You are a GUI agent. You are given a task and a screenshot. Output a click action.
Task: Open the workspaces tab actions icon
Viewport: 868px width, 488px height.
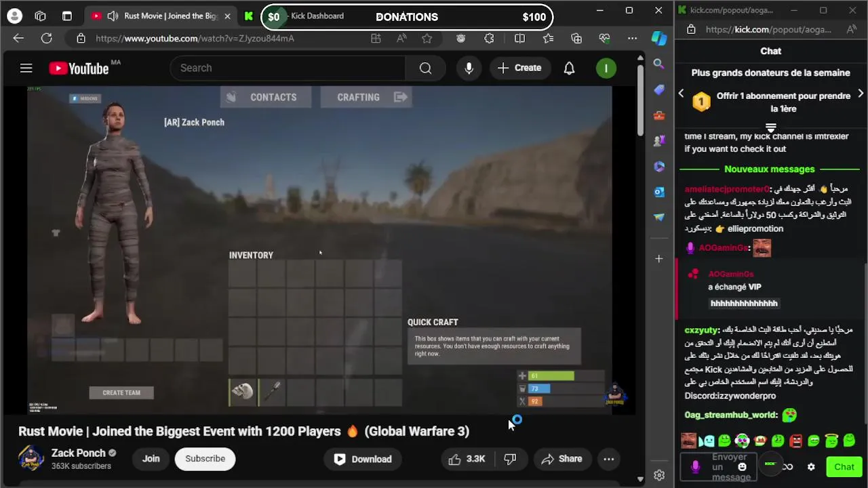point(40,16)
